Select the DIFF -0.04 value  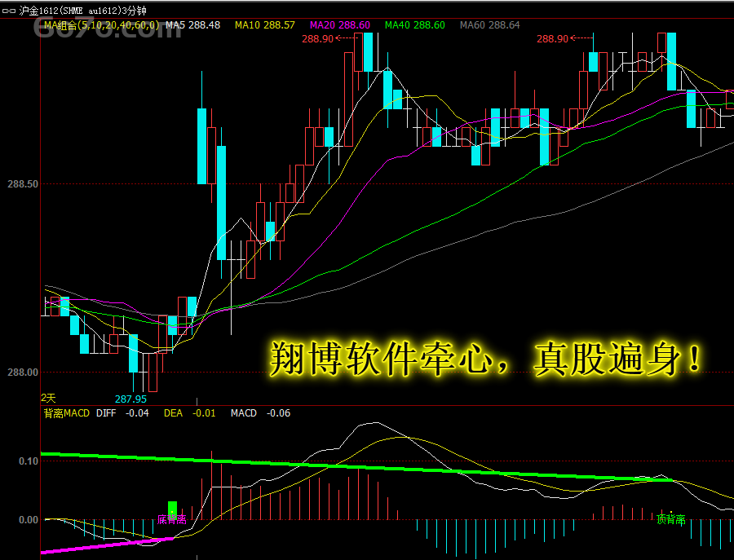click(122, 413)
